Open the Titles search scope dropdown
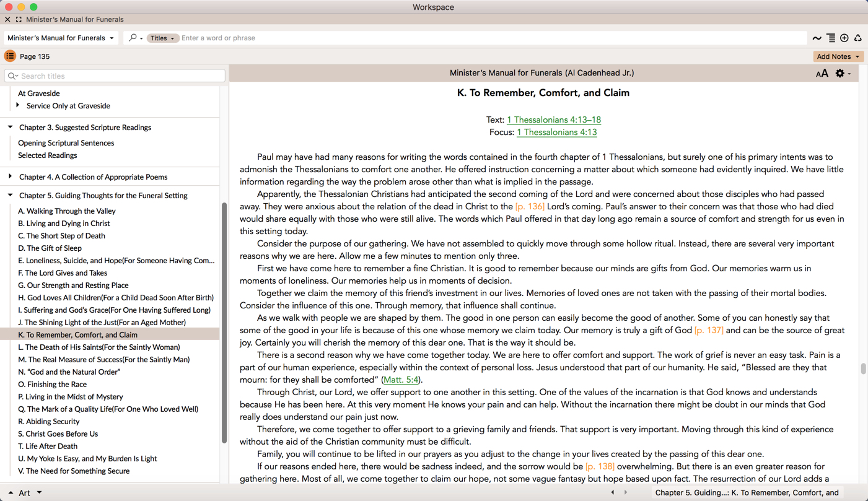This screenshot has height=501, width=868. click(x=163, y=38)
